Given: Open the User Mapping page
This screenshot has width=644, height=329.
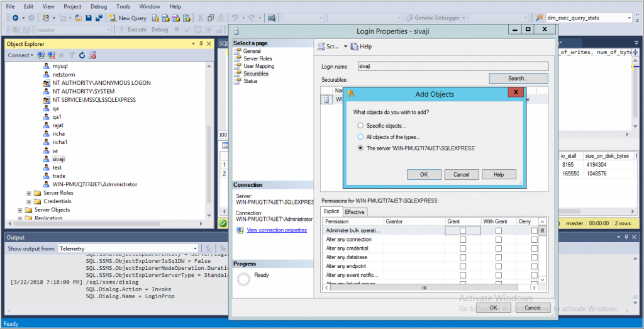Looking at the screenshot, I should 258,65.
